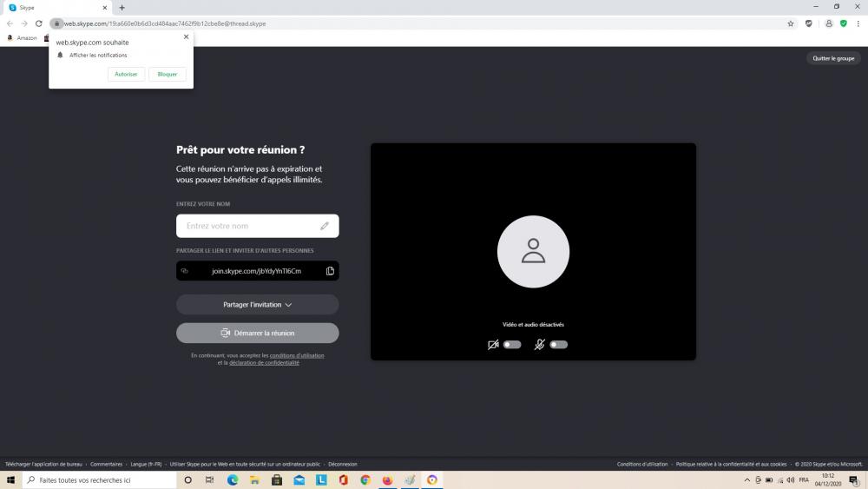
Task: Click Autoriser in the notification prompt
Action: tap(126, 74)
